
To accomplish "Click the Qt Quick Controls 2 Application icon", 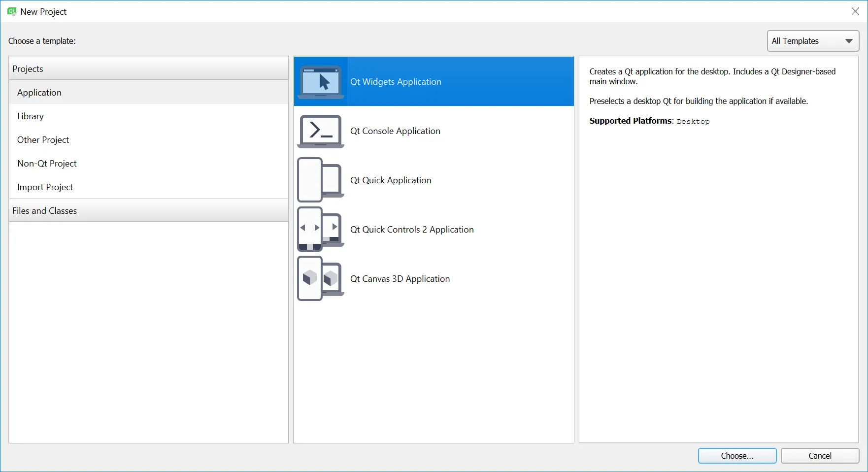I will point(321,229).
